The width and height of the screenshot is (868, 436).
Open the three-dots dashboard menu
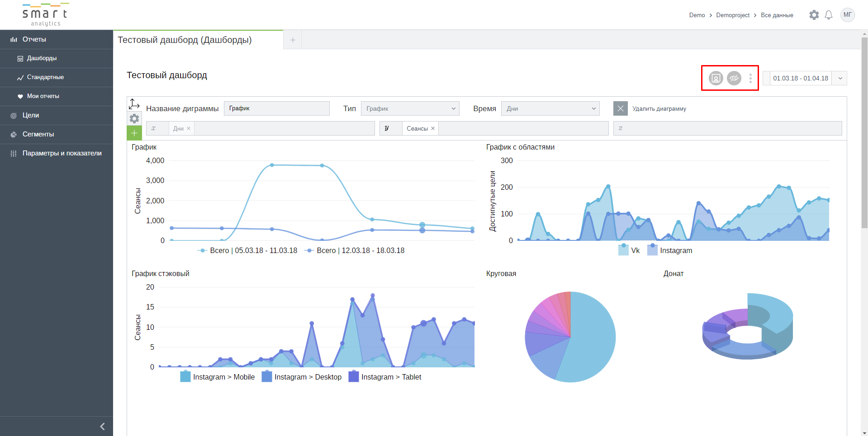point(750,78)
